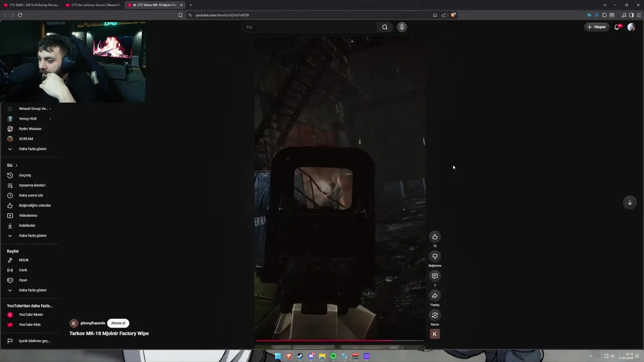Open the browser share icon in address bar
This screenshot has height=362, width=644.
click(x=444, y=15)
